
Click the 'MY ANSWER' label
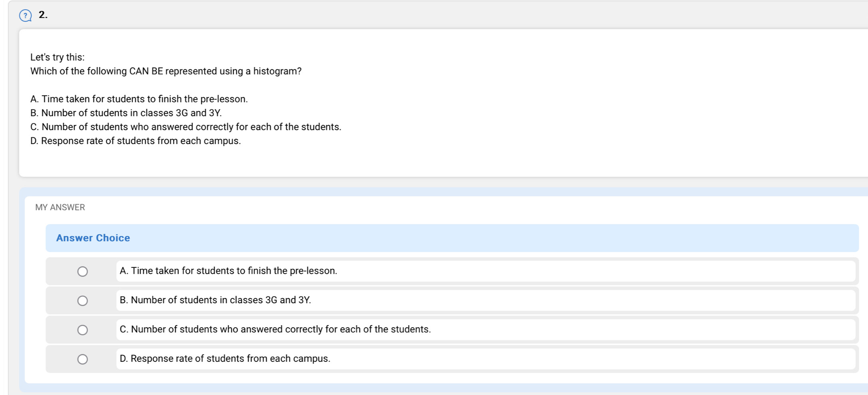click(60, 207)
